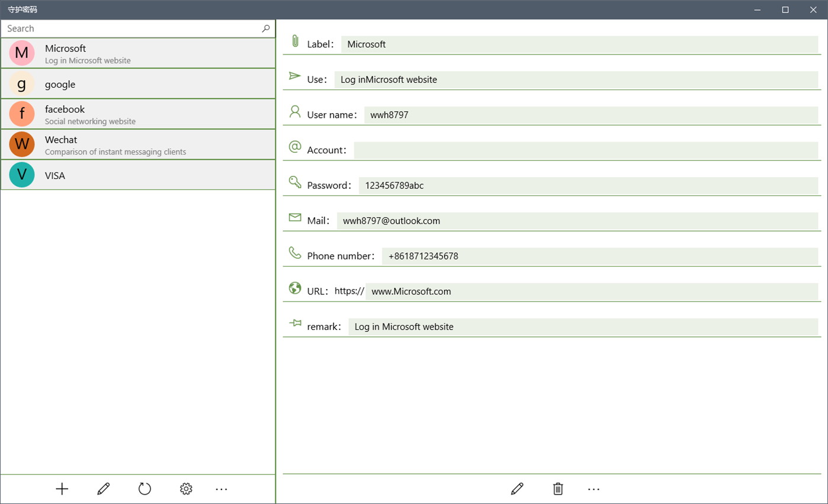The width and height of the screenshot is (828, 504).
Task: Click the 'Log in Microsoft website' subtitle in the list
Action: tap(88, 60)
